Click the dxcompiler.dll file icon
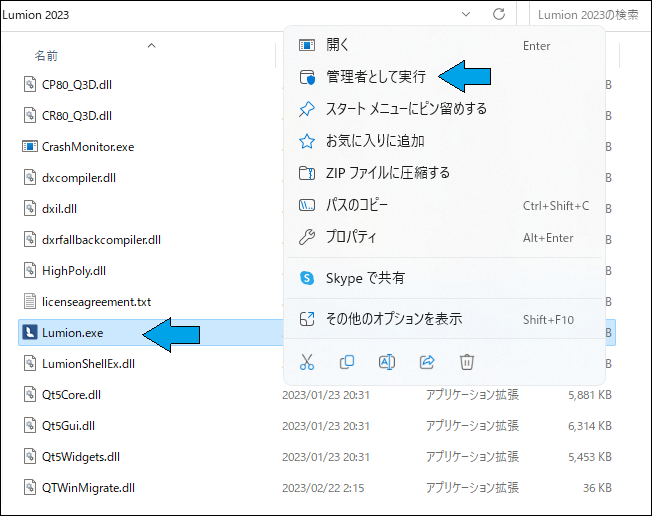This screenshot has height=516, width=652. [x=30, y=178]
